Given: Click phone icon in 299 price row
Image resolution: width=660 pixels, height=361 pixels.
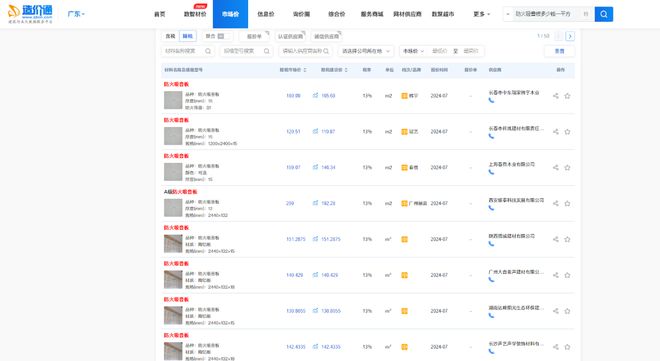Looking at the screenshot, I should 491,207.
